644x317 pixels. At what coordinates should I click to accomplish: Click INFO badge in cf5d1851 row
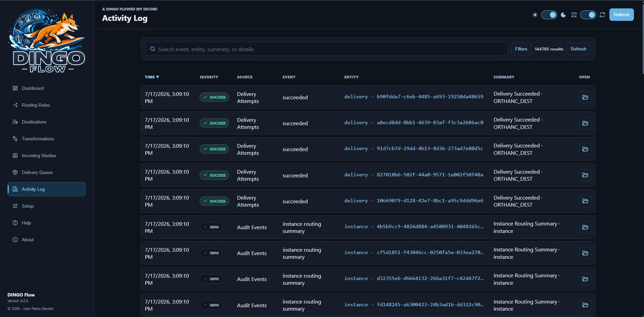(211, 253)
